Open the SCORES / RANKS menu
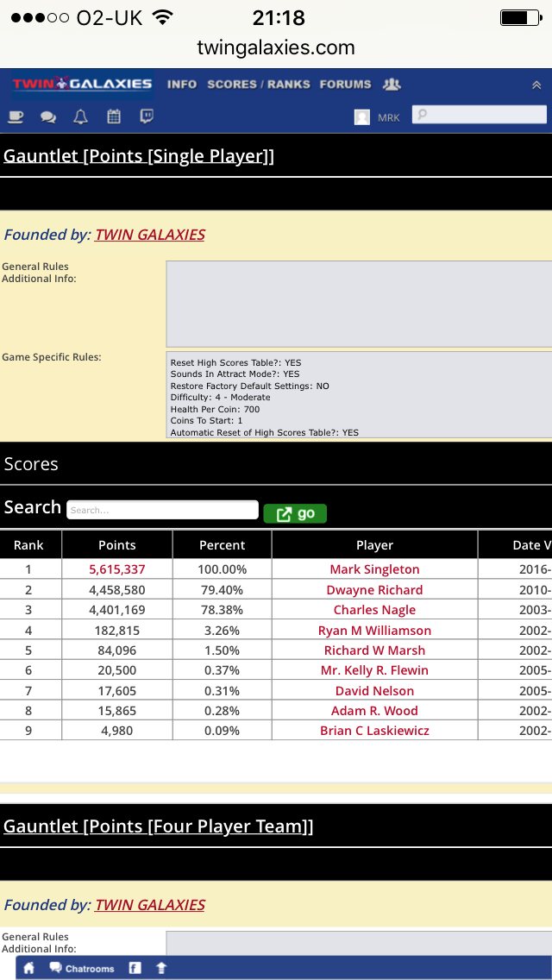The image size is (552, 980). (x=259, y=85)
